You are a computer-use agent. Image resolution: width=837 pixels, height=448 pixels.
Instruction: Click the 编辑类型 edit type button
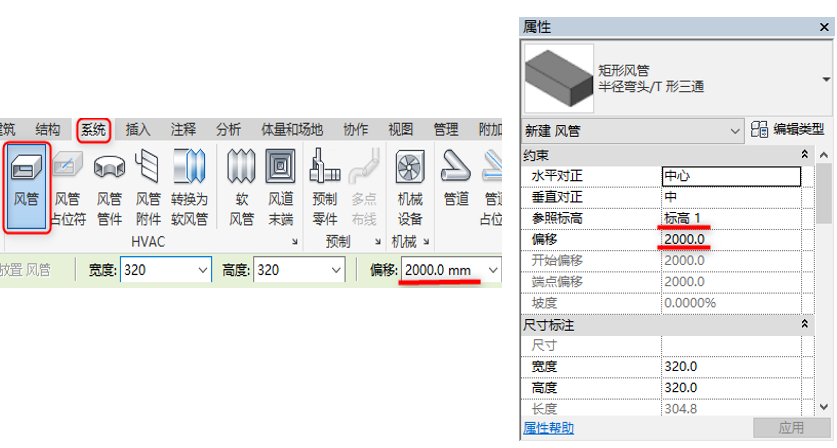point(790,130)
